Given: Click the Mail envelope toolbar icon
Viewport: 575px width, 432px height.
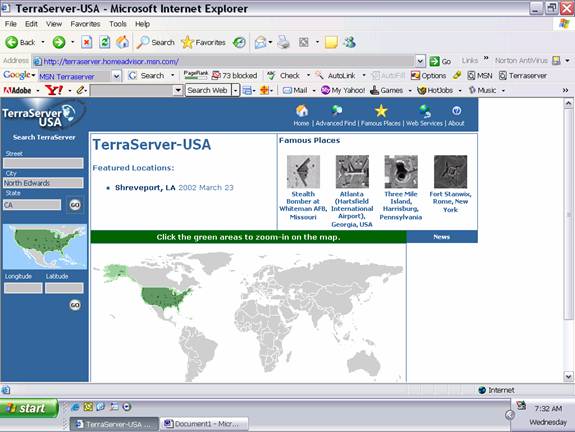Looking at the screenshot, I should click(260, 43).
